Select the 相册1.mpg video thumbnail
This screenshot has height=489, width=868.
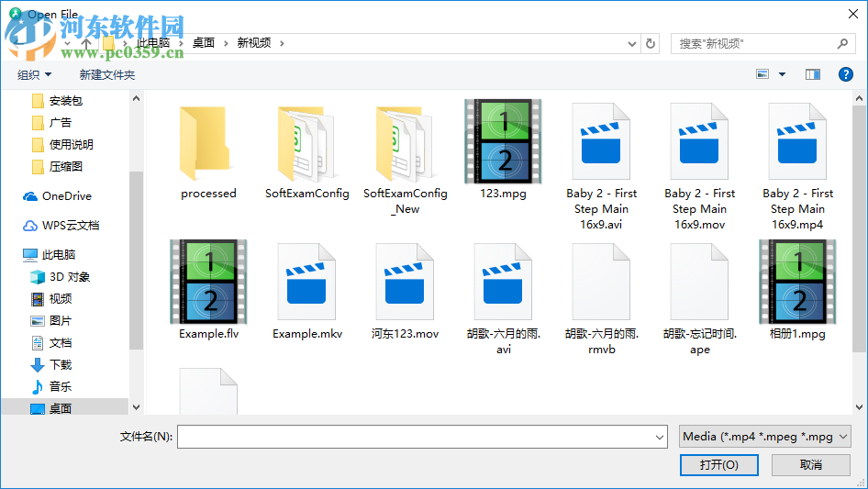[797, 282]
